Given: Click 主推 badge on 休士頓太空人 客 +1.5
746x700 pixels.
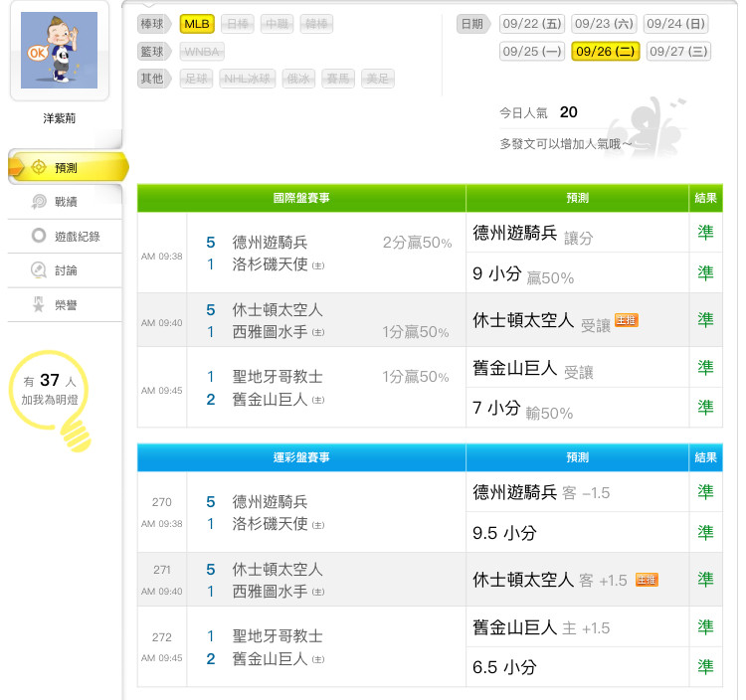Looking at the screenshot, I should click(648, 580).
